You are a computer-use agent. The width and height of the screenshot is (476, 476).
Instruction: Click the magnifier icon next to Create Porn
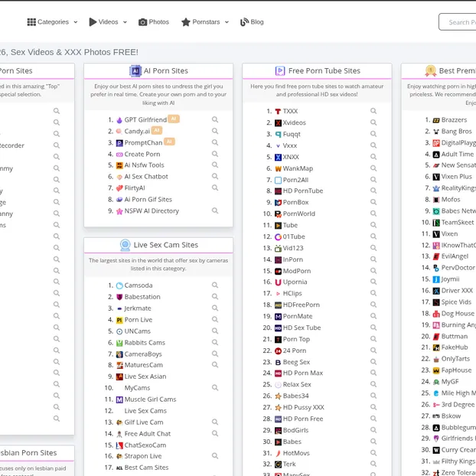pos(215,154)
